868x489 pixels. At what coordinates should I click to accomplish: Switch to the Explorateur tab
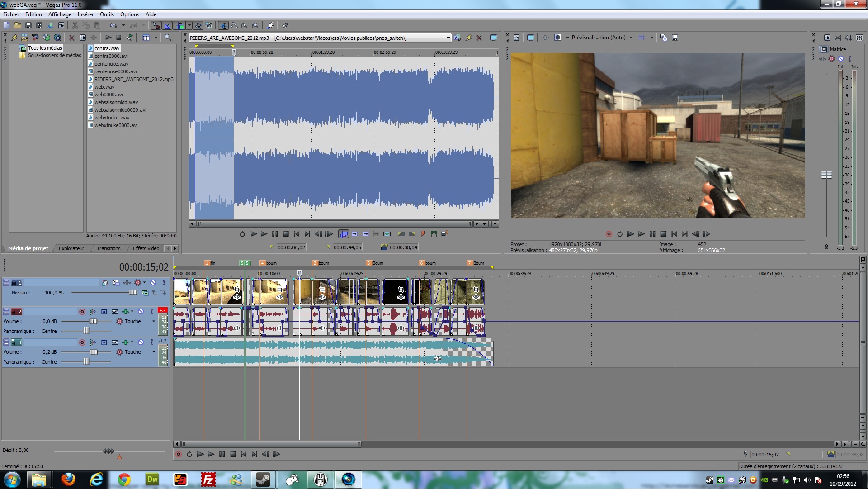coord(71,248)
